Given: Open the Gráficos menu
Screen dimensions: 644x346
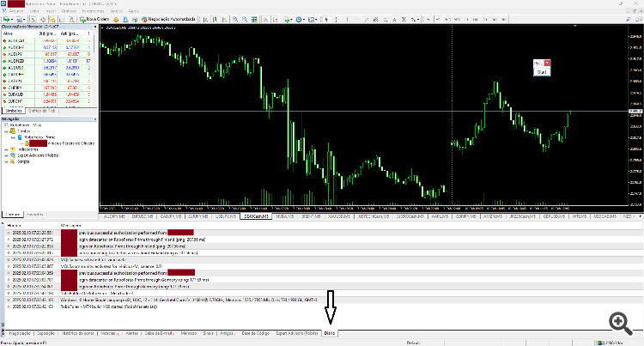Looking at the screenshot, I should pos(69,11).
